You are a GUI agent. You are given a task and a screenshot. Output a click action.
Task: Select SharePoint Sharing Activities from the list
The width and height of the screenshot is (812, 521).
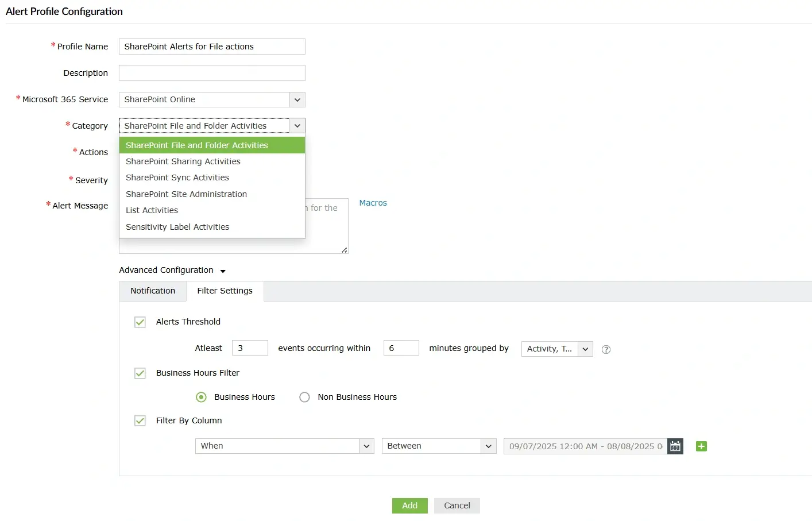click(x=183, y=161)
